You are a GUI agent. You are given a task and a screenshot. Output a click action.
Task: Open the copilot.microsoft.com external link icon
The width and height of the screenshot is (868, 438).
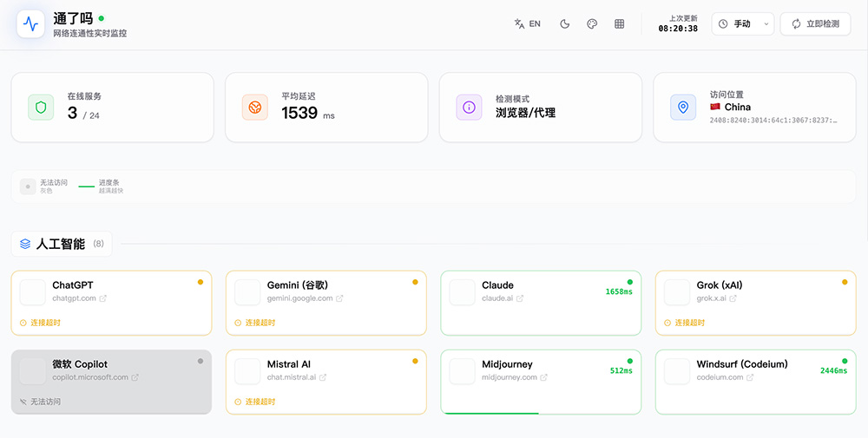(x=135, y=377)
